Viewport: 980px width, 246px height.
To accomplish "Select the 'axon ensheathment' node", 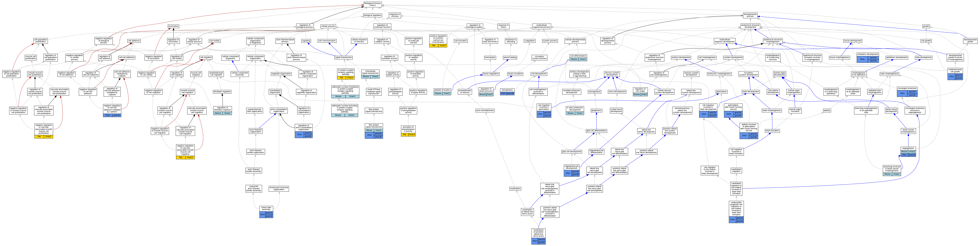I will point(485,110).
